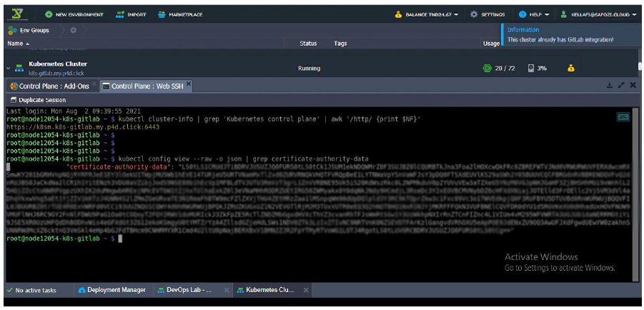Viewport: 644px width, 310px height.
Task: Click the Tags column header
Action: click(340, 44)
